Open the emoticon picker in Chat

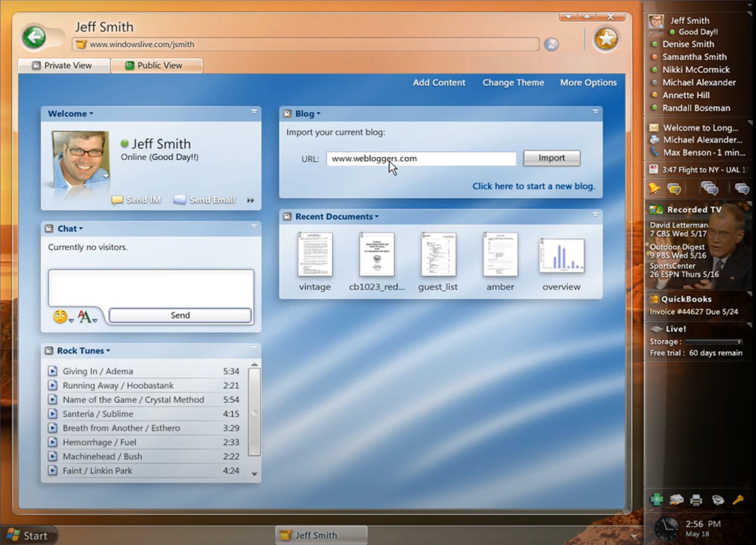63,317
